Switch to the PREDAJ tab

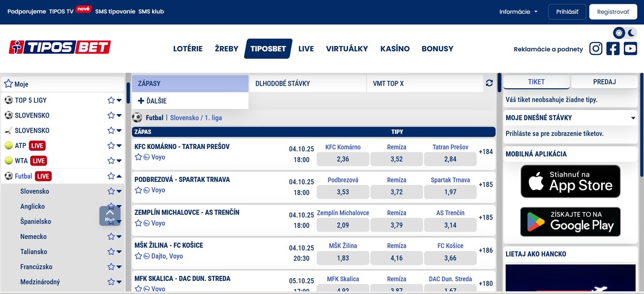pyautogui.click(x=604, y=82)
